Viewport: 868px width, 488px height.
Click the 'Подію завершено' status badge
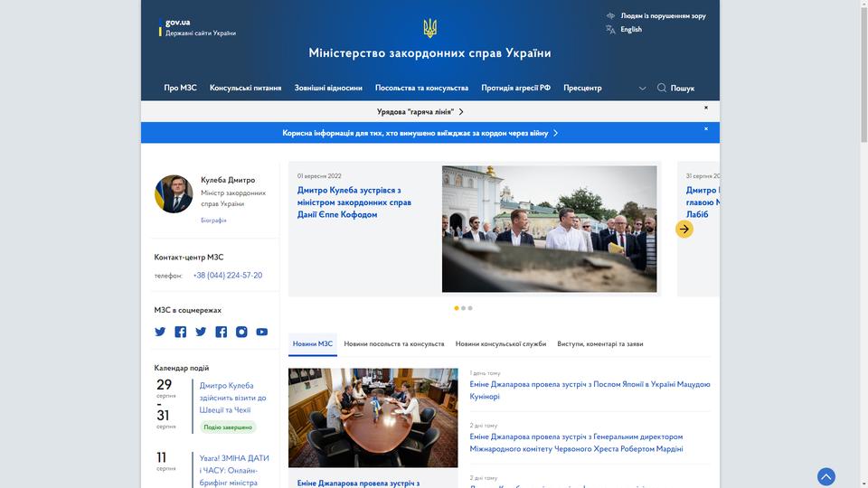coord(228,427)
